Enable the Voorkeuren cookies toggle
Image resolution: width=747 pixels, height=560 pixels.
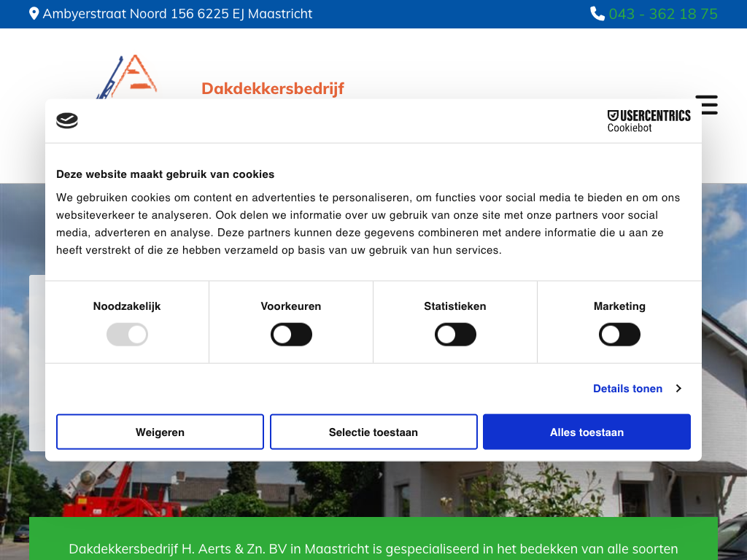coord(291,335)
